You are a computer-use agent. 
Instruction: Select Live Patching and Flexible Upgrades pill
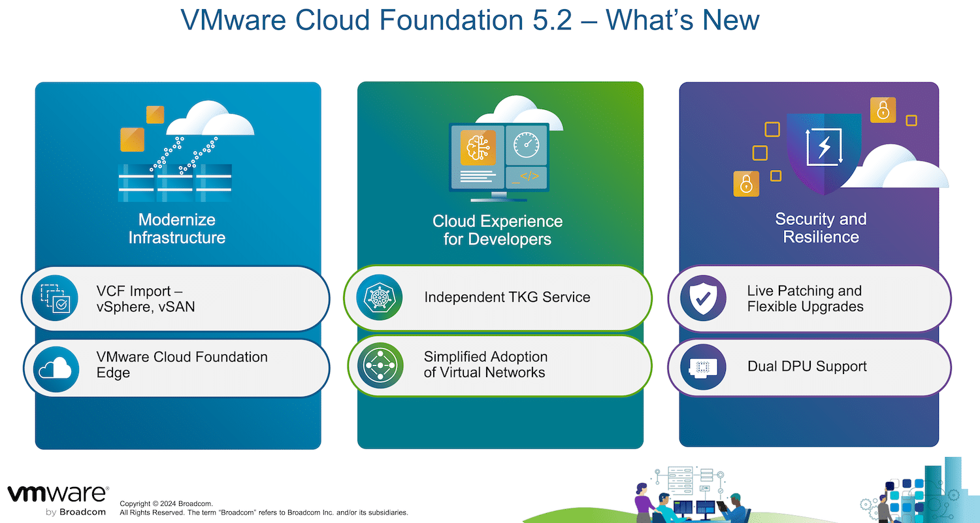(x=809, y=298)
